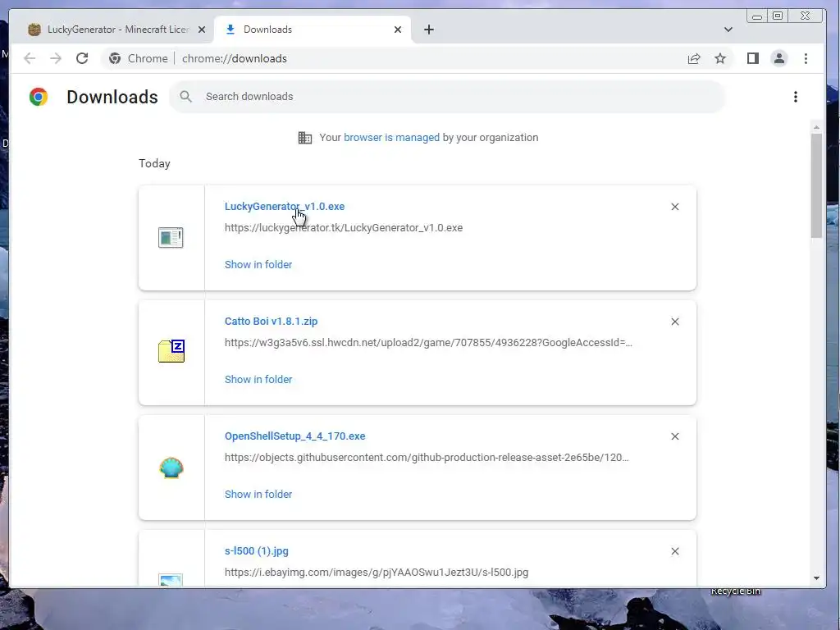Click the Recycle Bin desktop label
Image resolution: width=840 pixels, height=630 pixels.
736,591
